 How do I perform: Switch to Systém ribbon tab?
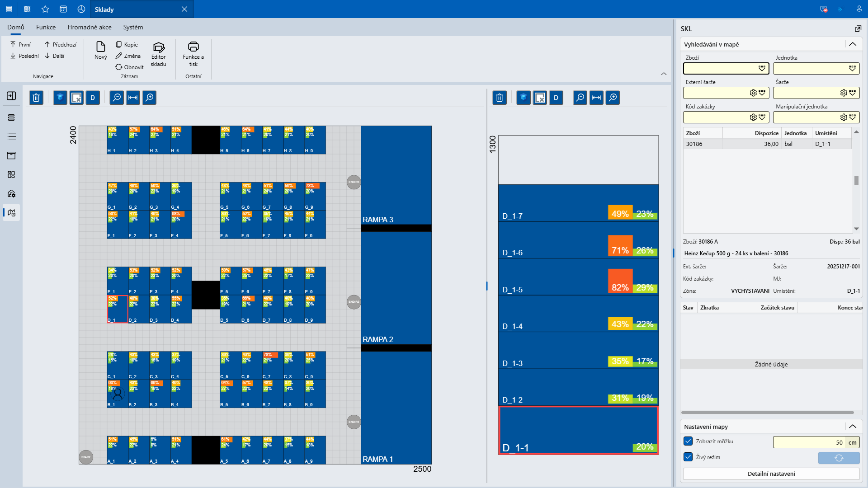point(133,27)
